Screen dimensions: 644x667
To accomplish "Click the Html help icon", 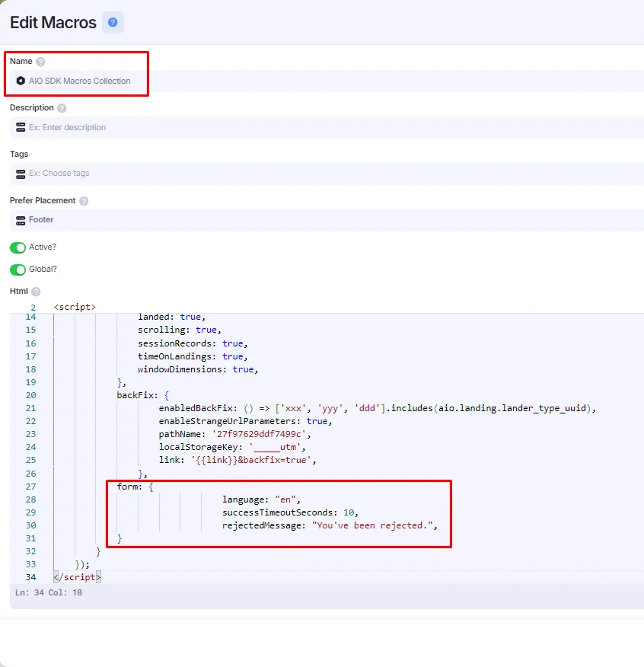I will coord(36,292).
